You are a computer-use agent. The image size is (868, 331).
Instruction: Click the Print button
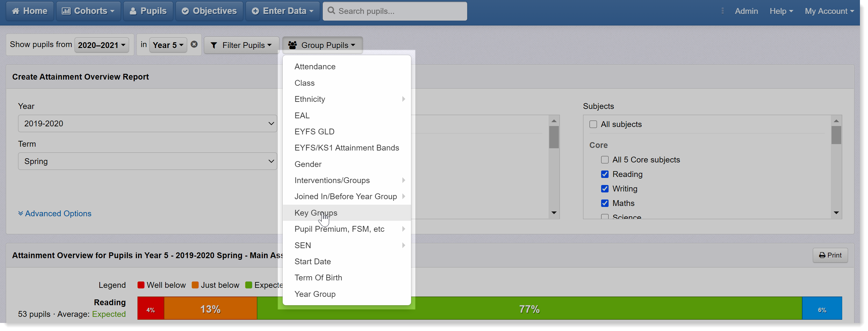tap(830, 255)
